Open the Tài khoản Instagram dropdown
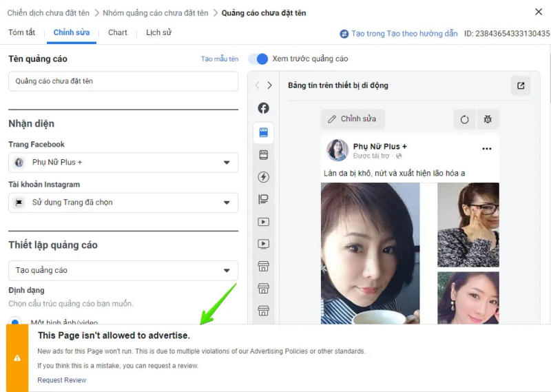 123,203
